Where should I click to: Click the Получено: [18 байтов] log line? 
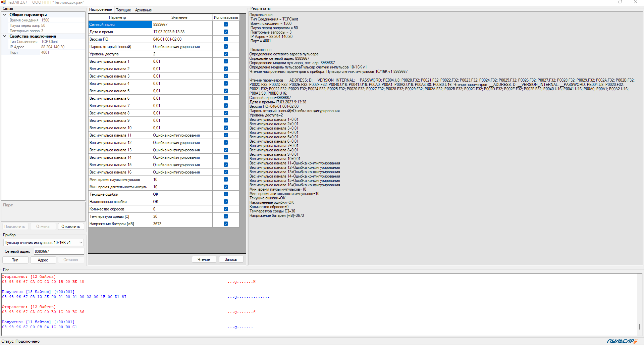point(38,292)
